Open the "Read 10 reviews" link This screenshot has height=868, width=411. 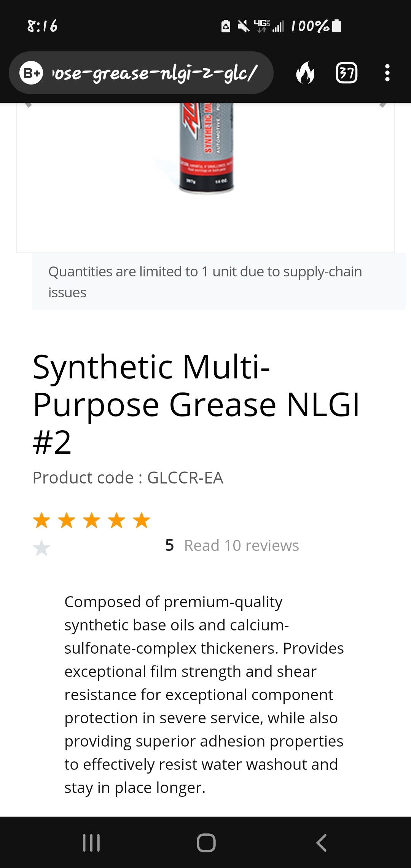pyautogui.click(x=241, y=546)
